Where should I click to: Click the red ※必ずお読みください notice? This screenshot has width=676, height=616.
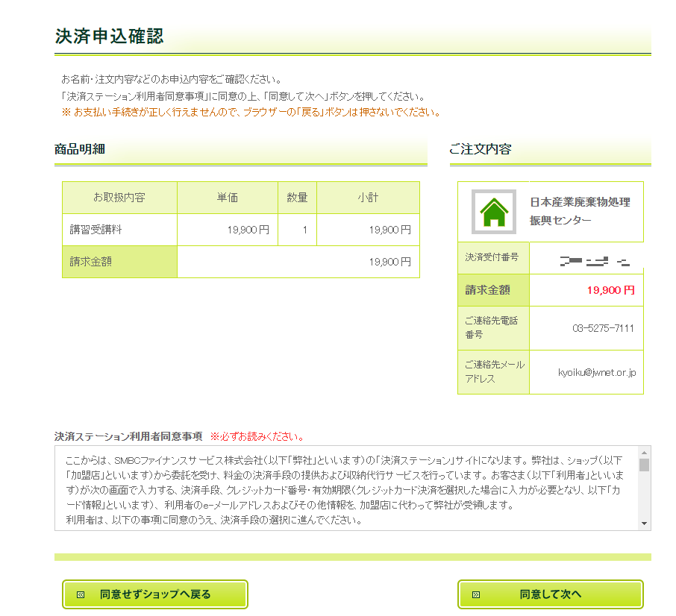tap(257, 436)
